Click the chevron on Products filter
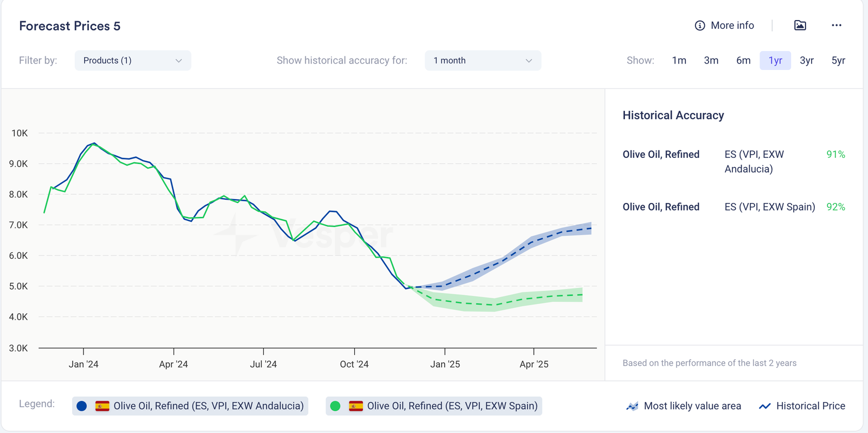868x433 pixels. 178,61
